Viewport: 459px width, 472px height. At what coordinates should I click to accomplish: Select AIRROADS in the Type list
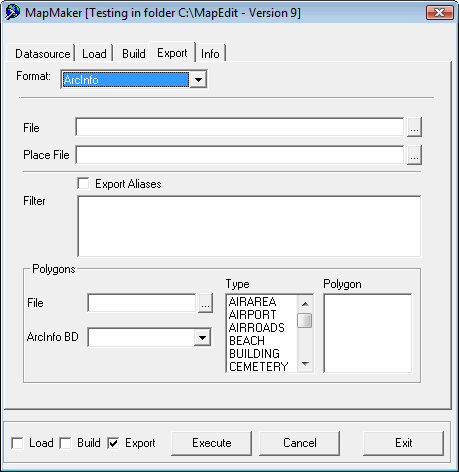coord(257,328)
